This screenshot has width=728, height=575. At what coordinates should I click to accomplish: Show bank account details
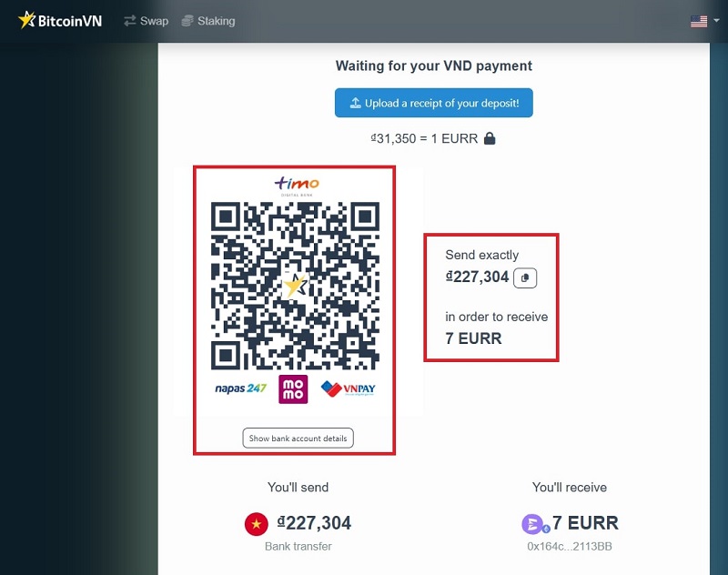(x=298, y=438)
